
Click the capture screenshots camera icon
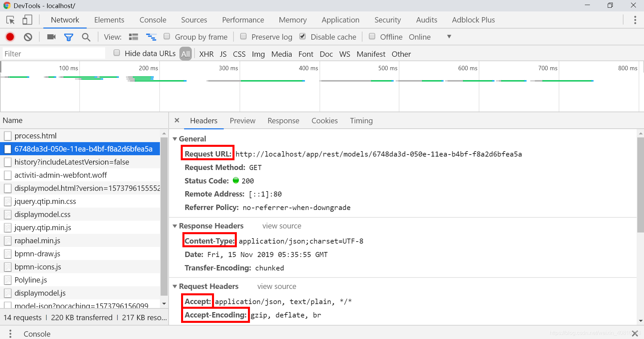(51, 37)
